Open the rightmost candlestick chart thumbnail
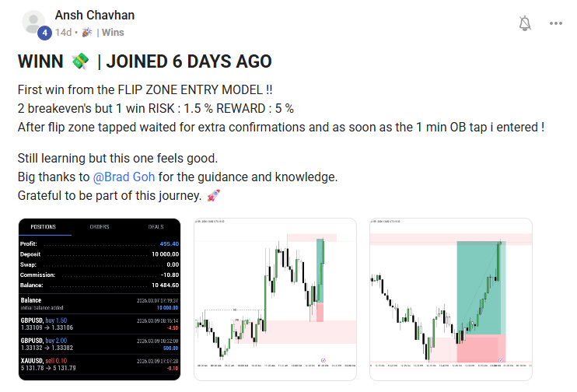 coord(451,299)
